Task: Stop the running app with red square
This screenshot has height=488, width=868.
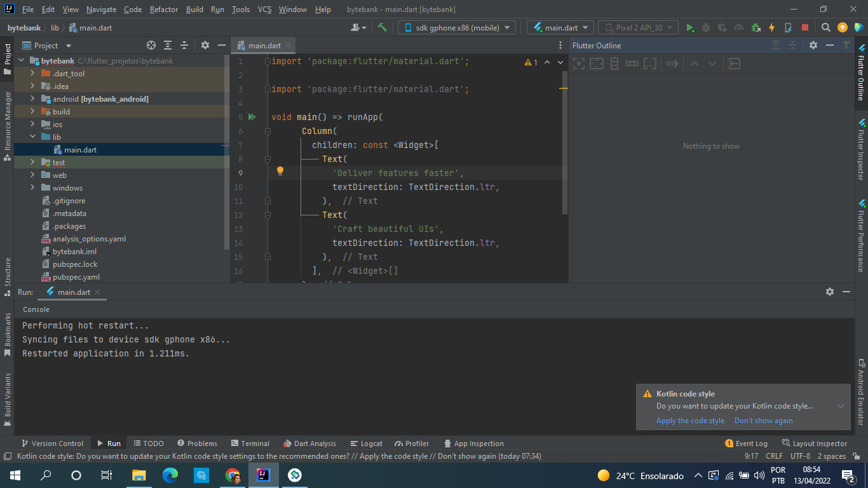Action: 805,27
